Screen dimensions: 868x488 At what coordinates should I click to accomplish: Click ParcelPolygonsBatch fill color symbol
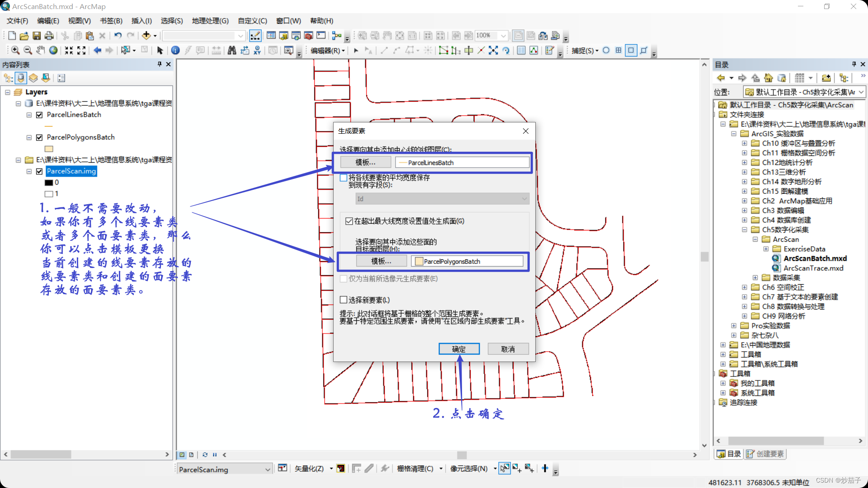click(49, 149)
